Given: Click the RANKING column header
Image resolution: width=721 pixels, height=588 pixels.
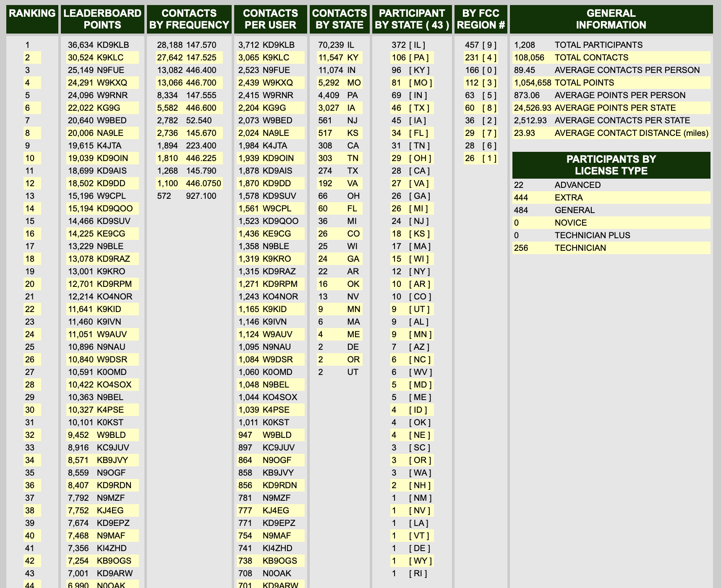Looking at the screenshot, I should [32, 19].
